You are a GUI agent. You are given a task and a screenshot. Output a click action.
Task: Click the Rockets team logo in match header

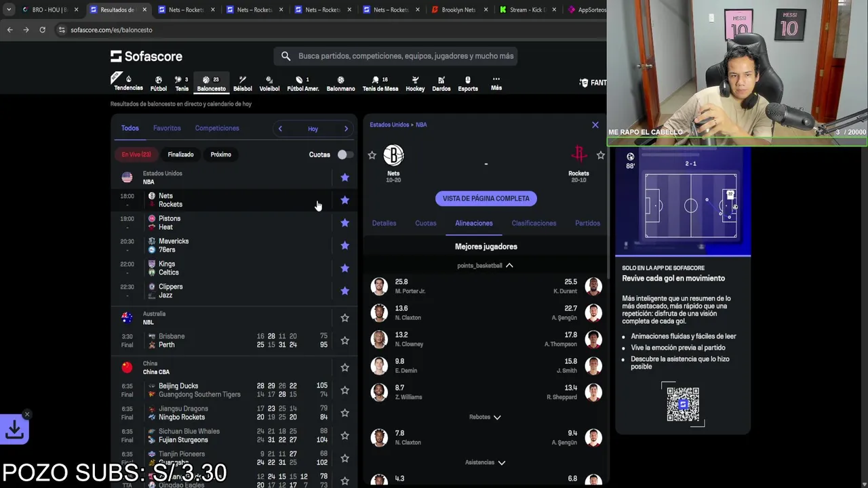[578, 155]
